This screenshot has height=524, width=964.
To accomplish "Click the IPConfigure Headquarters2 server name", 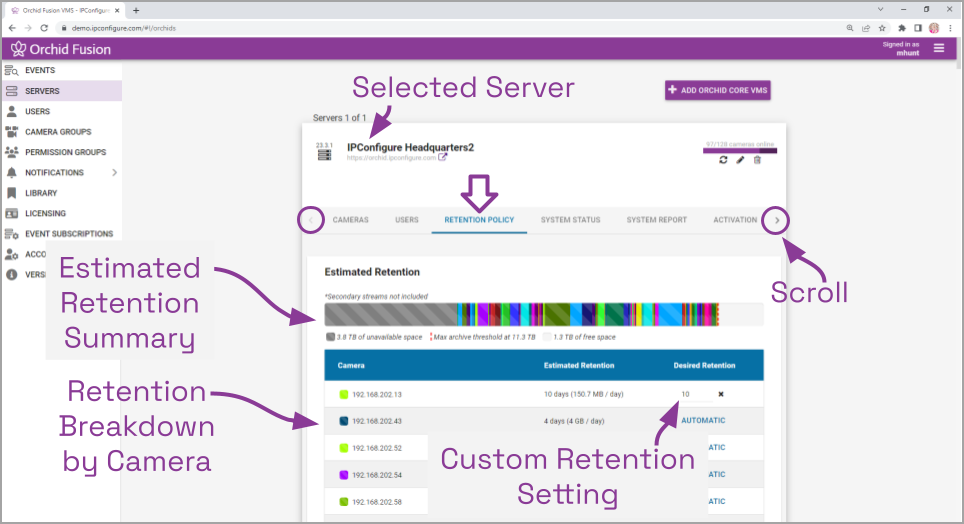I will (x=410, y=147).
